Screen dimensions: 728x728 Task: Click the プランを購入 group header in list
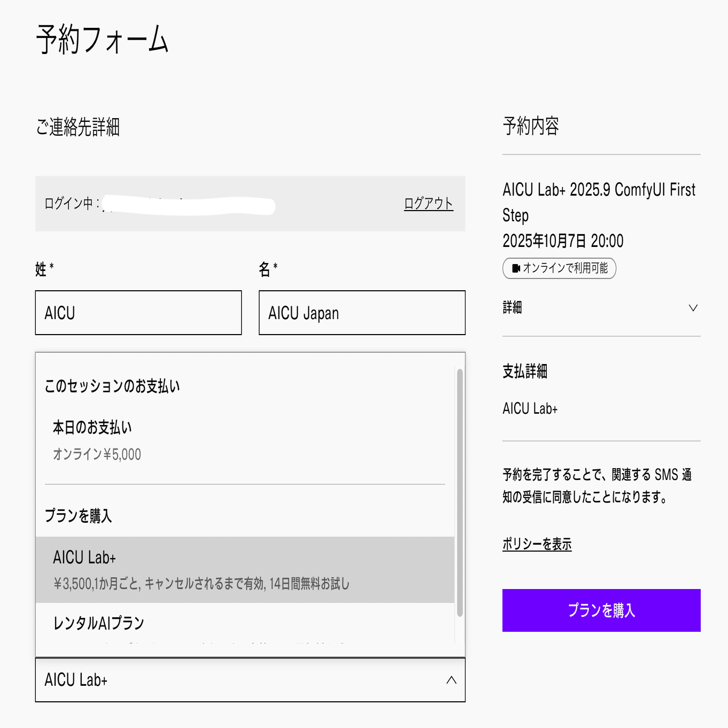pos(79,516)
